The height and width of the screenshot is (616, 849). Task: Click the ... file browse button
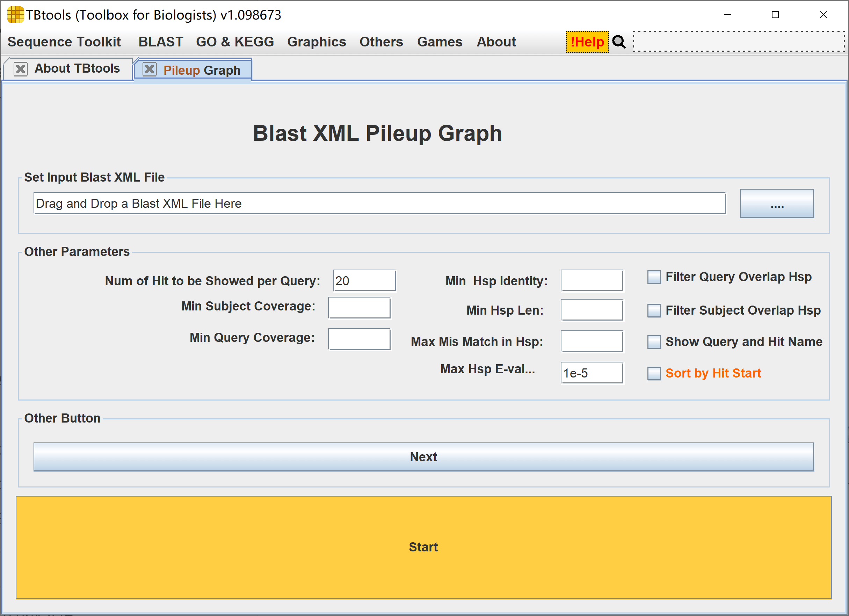pyautogui.click(x=777, y=203)
